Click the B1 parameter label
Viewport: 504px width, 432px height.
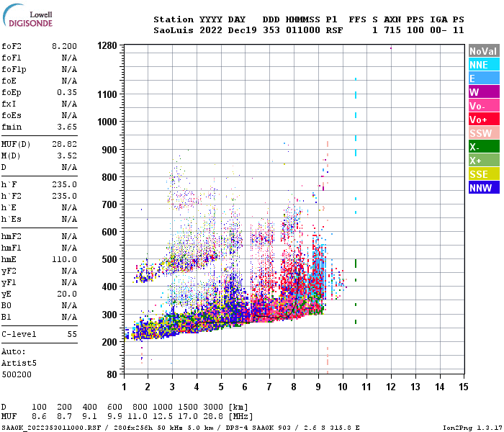pos(6,318)
